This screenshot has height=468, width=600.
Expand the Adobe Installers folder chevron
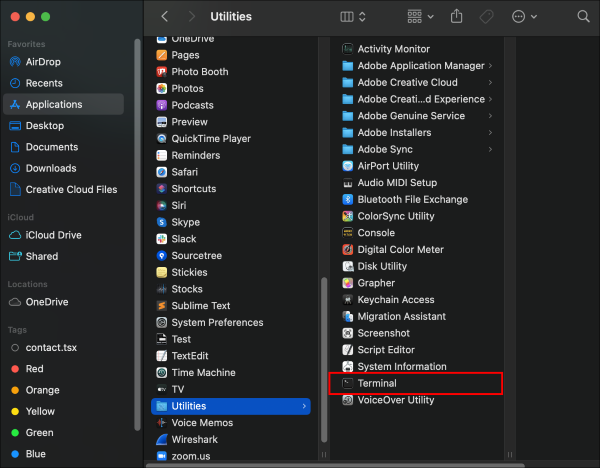(x=490, y=132)
